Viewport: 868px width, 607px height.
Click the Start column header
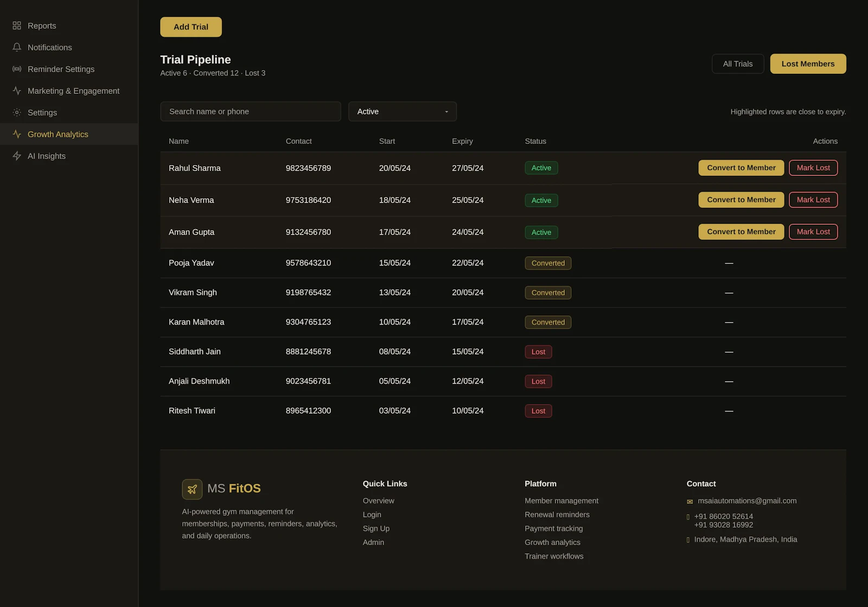pyautogui.click(x=387, y=141)
